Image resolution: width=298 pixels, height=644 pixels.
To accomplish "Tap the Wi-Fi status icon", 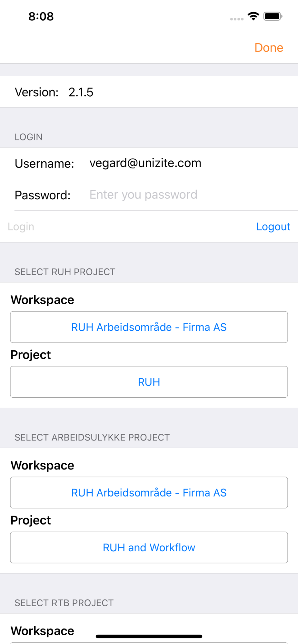I will [x=253, y=16].
